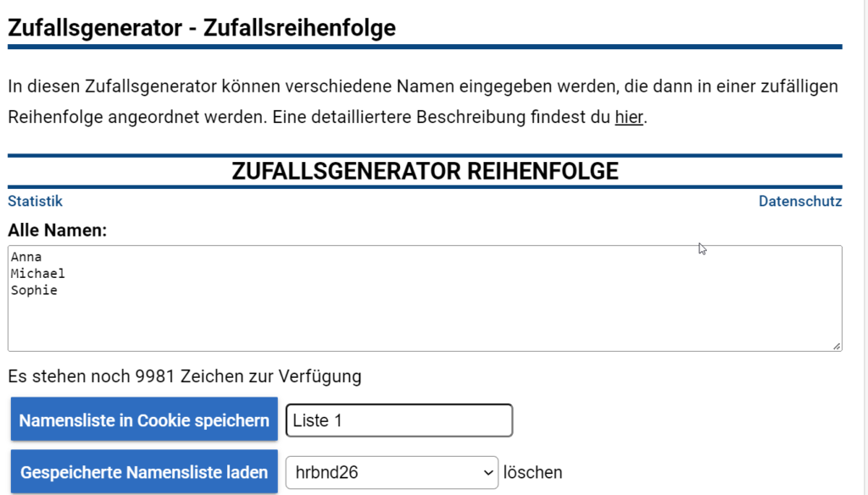Click the vertical page scrollbar
The height and width of the screenshot is (495, 868).
point(865,247)
